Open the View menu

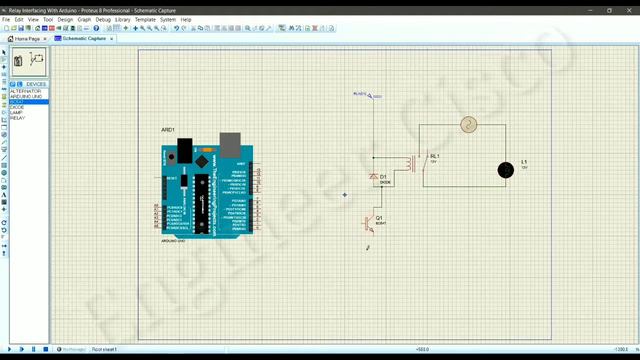coord(33,20)
